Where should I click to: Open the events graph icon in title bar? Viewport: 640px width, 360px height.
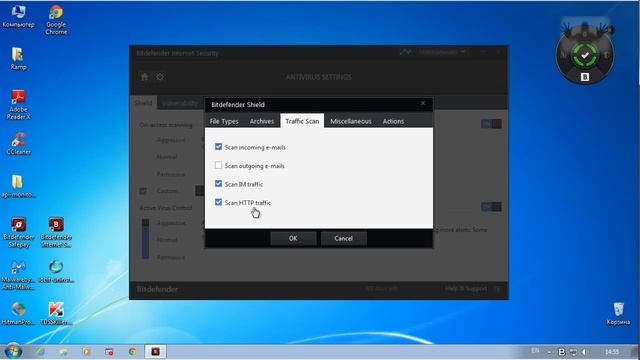(405, 52)
